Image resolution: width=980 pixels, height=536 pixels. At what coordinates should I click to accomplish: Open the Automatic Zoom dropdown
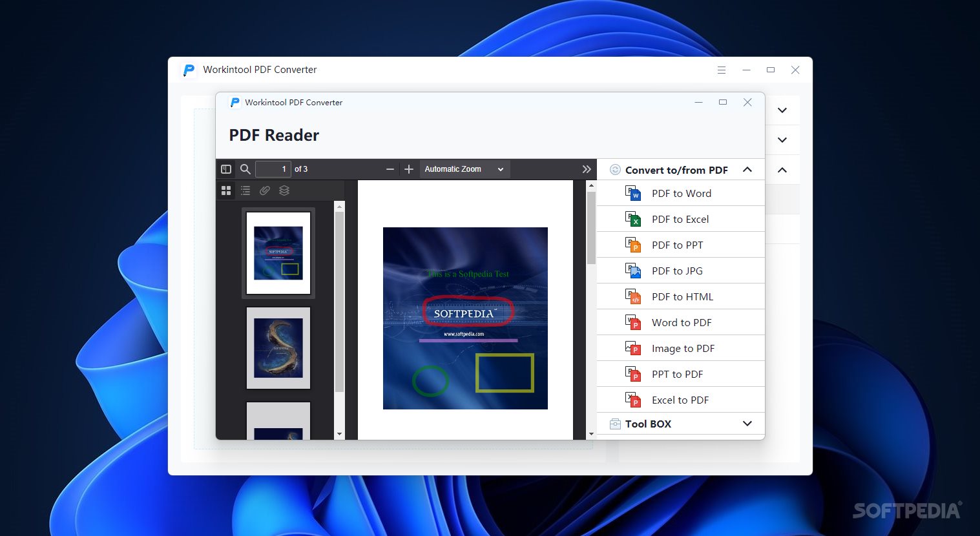[x=464, y=169]
